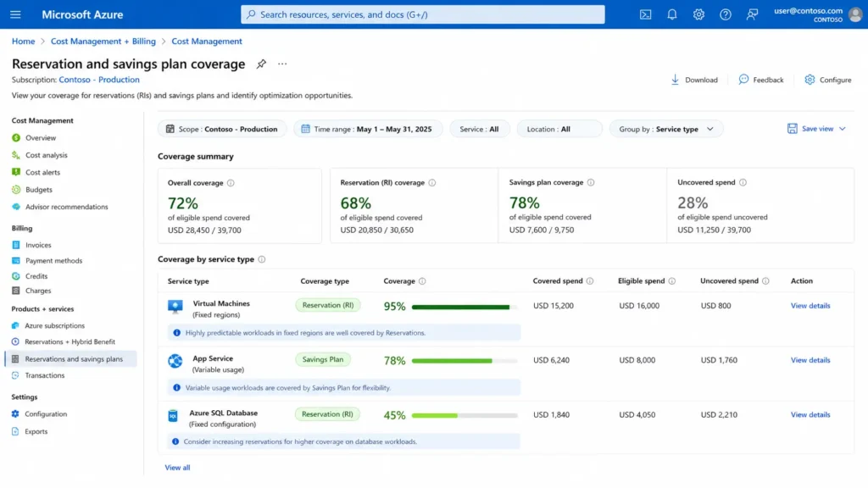Viewport: 868px width, 488px height.
Task: Expand the Group by Service type dropdown
Action: 666,130
